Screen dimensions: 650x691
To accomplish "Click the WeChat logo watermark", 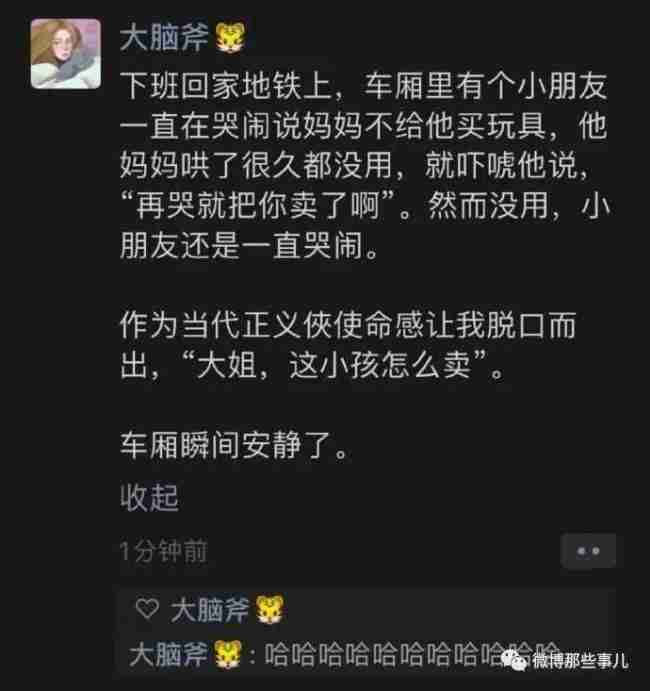I will tap(516, 659).
